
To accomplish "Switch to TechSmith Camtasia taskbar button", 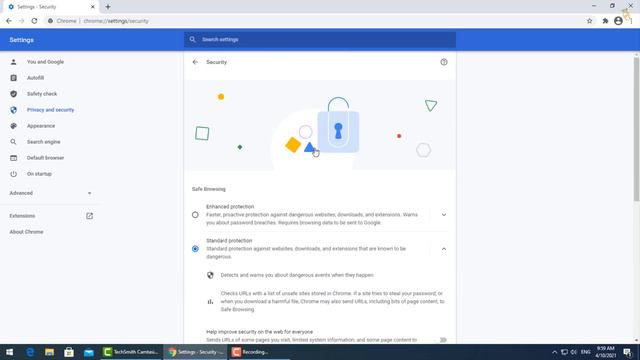I will click(131, 352).
